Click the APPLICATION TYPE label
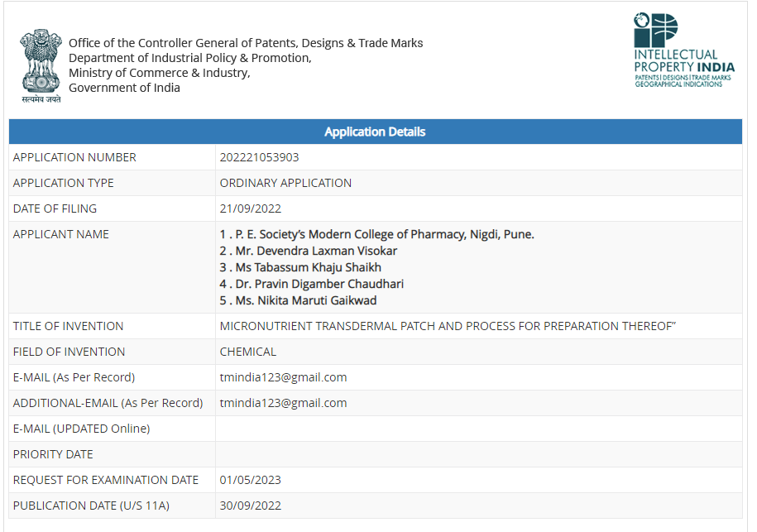The width and height of the screenshot is (757, 532). pos(63,183)
